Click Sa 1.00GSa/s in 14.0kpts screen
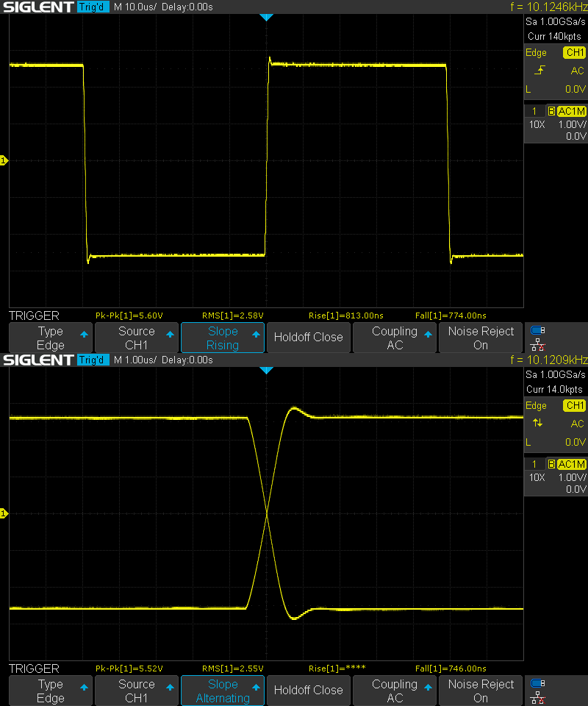588x706 pixels. point(556,374)
